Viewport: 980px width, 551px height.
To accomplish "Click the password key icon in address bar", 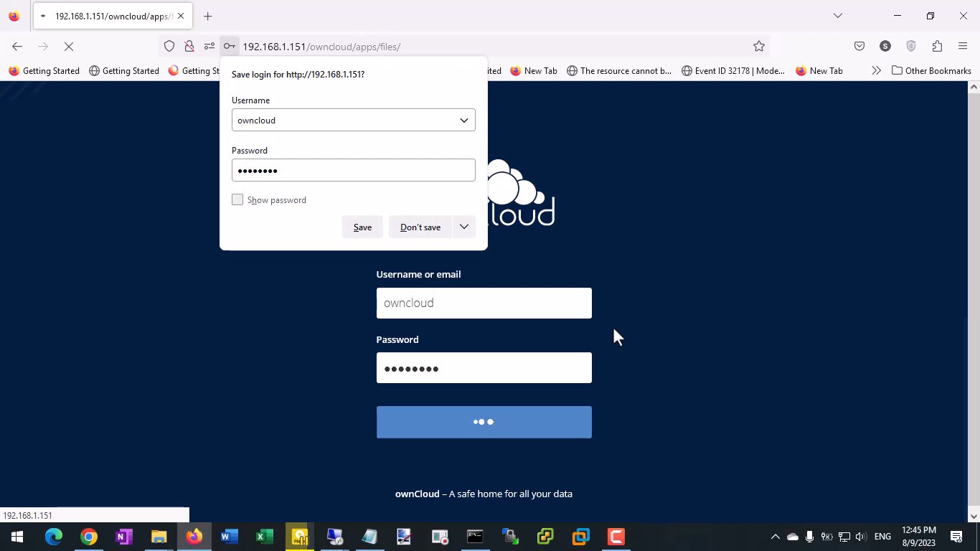I will point(229,47).
